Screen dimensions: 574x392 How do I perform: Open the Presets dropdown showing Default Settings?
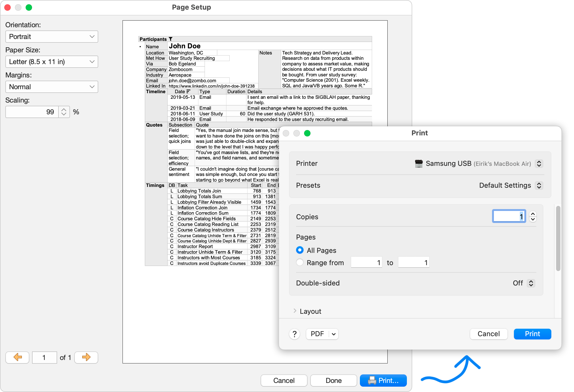539,185
